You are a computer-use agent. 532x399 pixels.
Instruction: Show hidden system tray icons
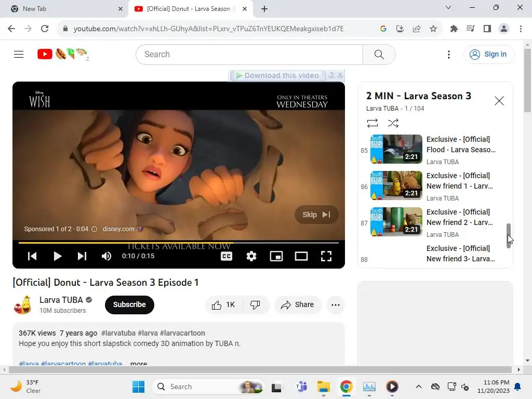pyautogui.click(x=419, y=387)
